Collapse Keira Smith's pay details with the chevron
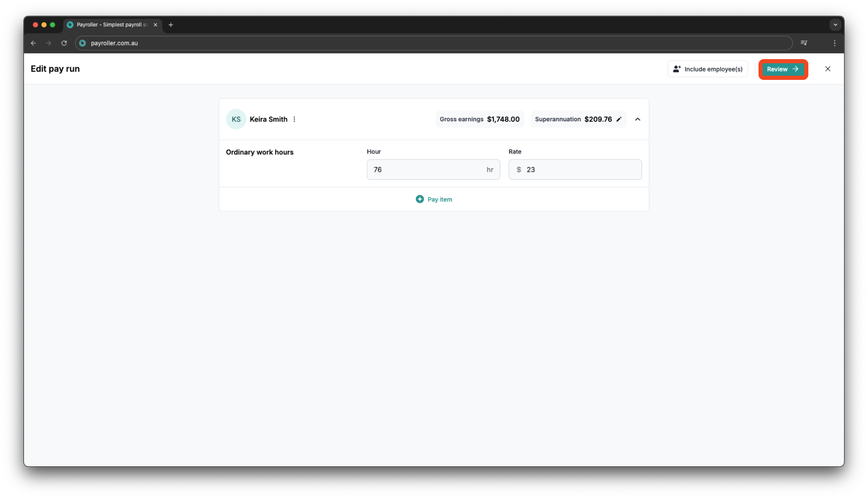This screenshot has width=868, height=498. pos(638,119)
